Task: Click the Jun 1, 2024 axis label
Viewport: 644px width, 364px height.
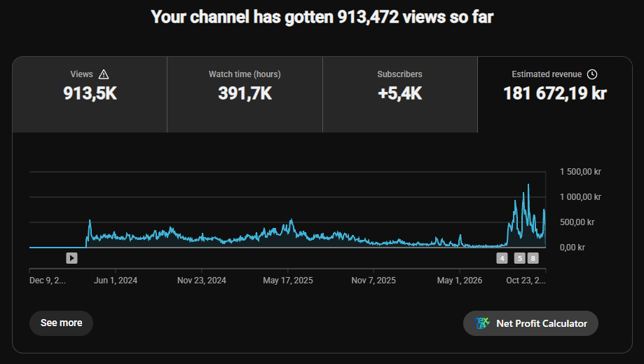Action: click(x=116, y=281)
